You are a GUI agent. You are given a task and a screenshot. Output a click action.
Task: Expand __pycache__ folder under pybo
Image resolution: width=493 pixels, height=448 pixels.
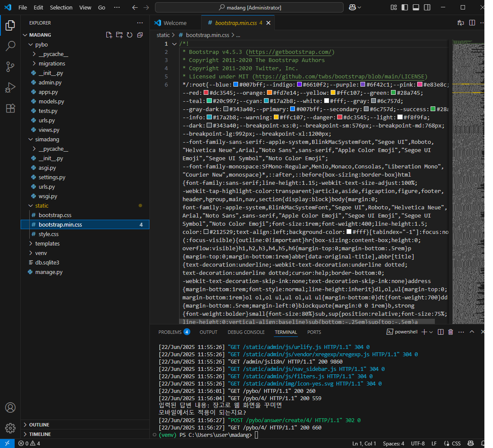pyautogui.click(x=34, y=54)
